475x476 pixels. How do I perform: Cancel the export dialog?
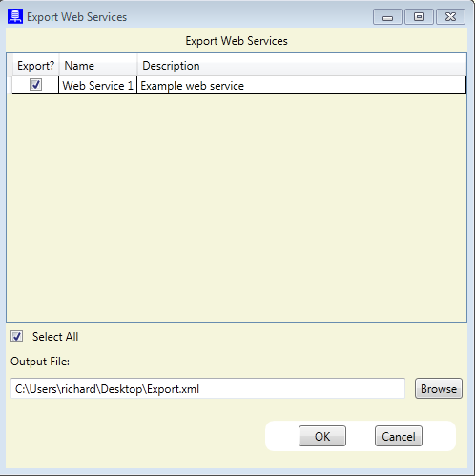(x=399, y=436)
